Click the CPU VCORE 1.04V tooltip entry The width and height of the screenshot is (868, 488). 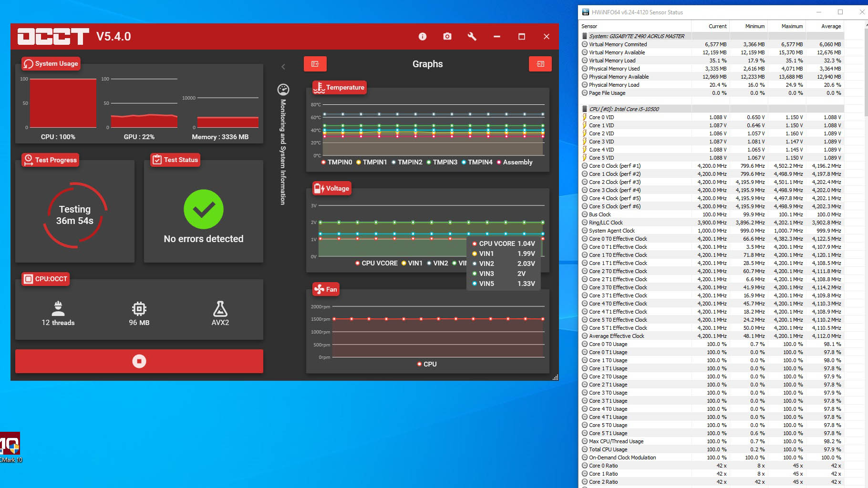pos(504,244)
